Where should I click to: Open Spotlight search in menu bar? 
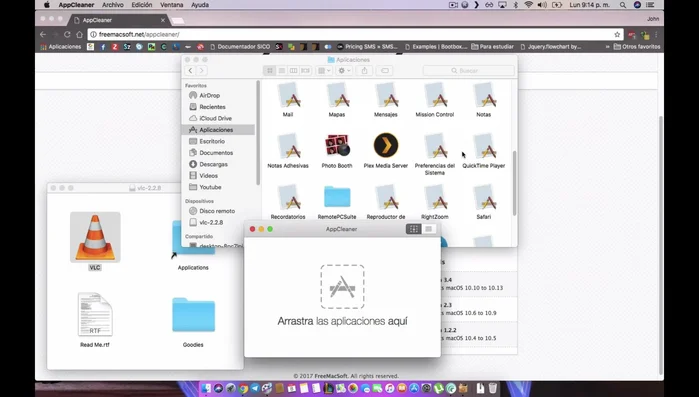[623, 5]
